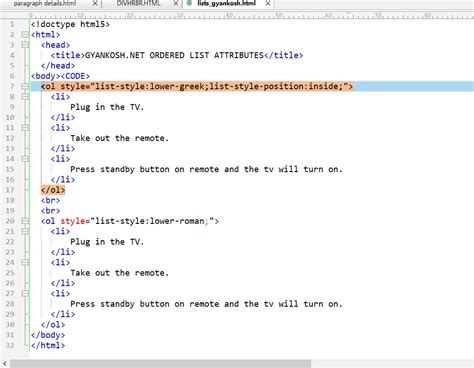Click the closing ol tag on line 30
The image size is (474, 368).
point(53,324)
